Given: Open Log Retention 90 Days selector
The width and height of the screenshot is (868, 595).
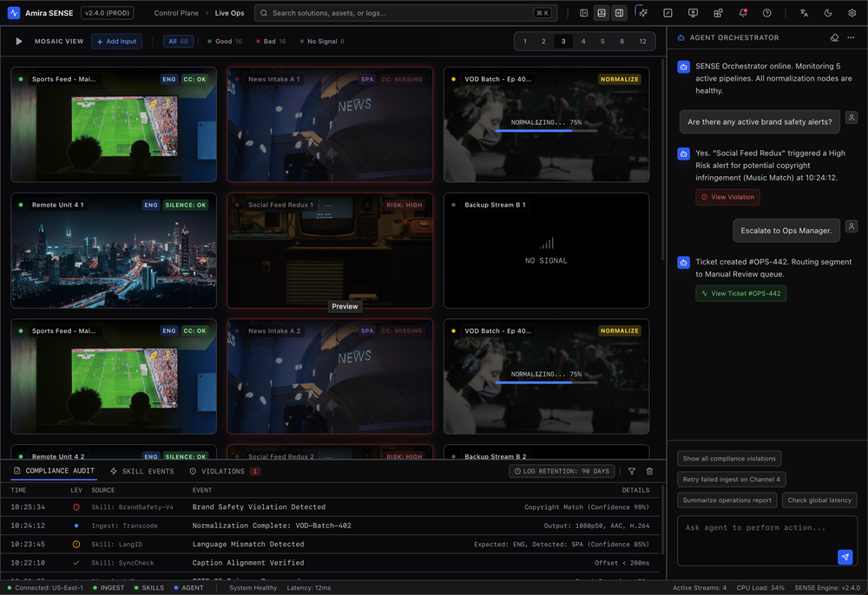Looking at the screenshot, I should tap(562, 471).
